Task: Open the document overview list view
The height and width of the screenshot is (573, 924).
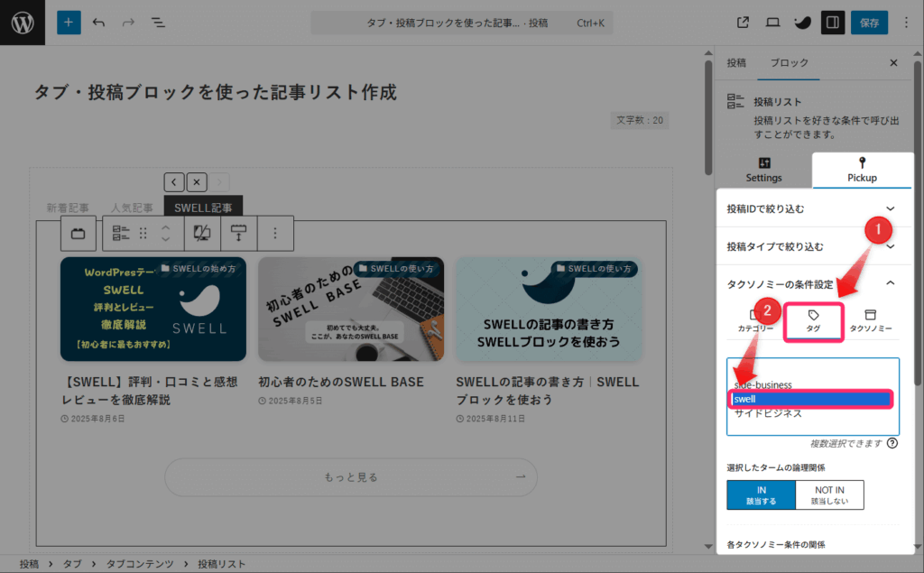Action: click(x=158, y=23)
